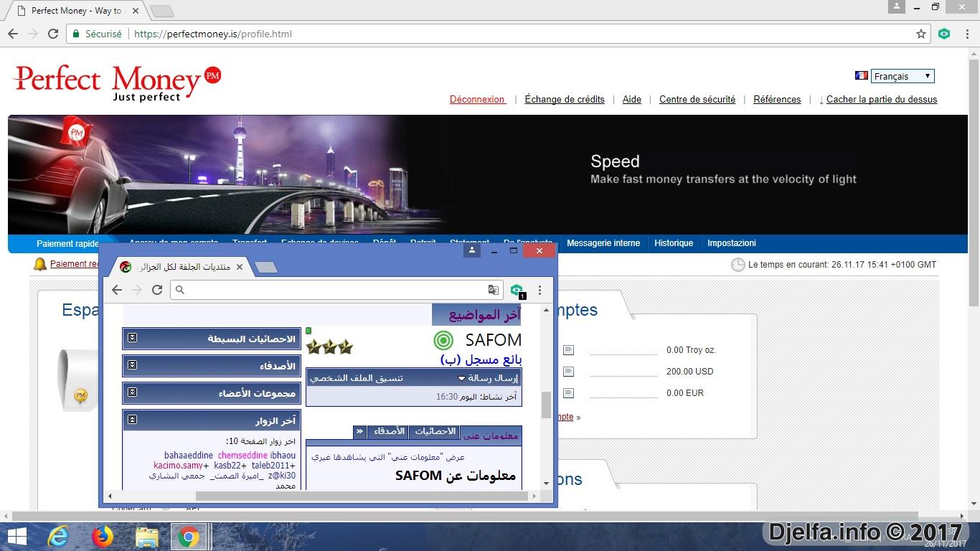
Task: Open the Aide link
Action: click(x=632, y=99)
